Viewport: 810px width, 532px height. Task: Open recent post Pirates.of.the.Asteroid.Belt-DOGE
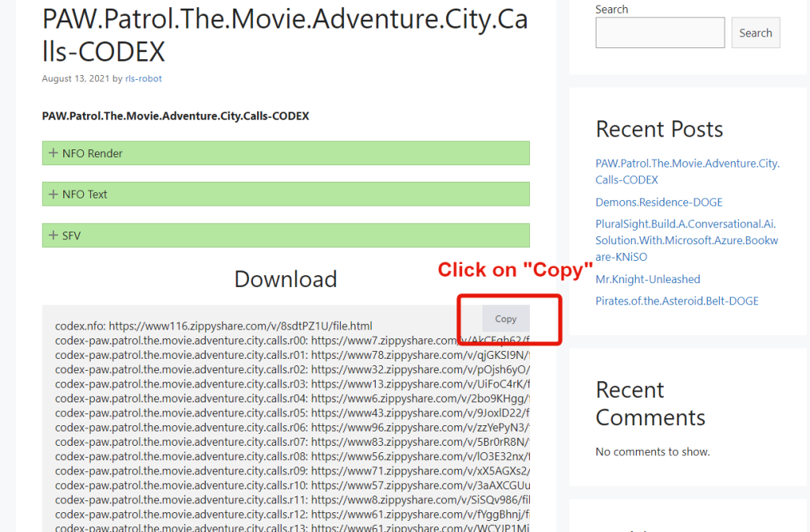click(677, 301)
